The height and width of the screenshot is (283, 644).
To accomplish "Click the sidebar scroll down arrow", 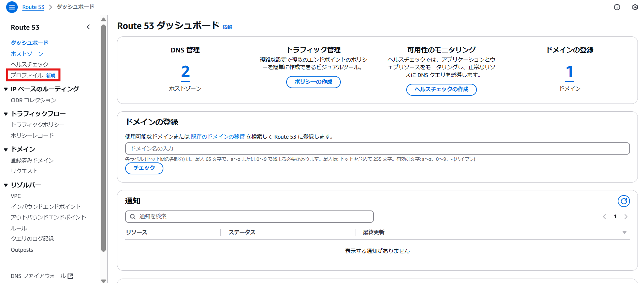I will tap(104, 281).
